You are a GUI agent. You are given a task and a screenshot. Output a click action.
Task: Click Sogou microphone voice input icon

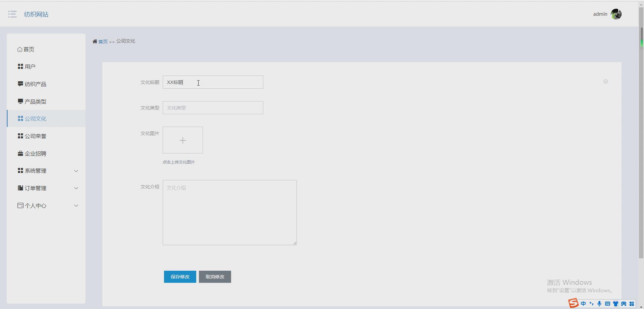point(599,304)
